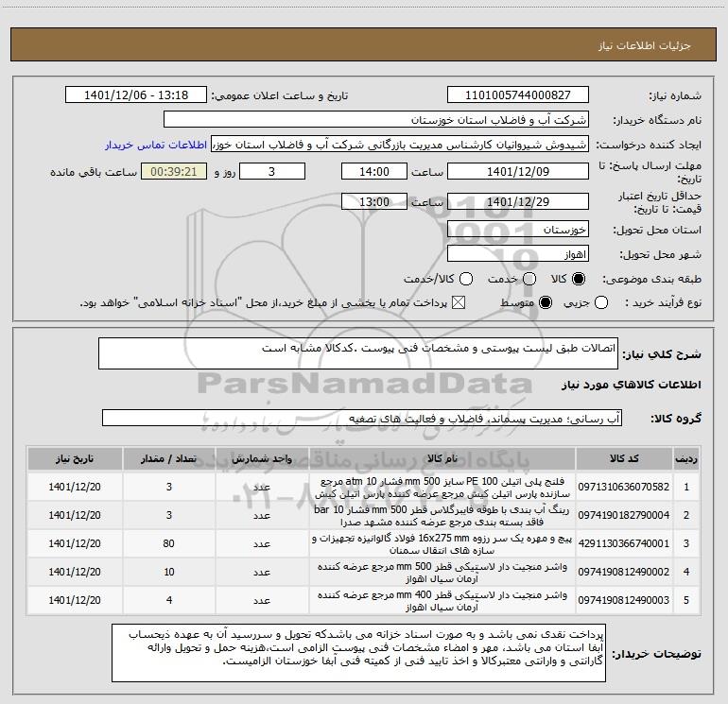Click the need number field 1101005744000827
728x704 pixels.
point(518,94)
